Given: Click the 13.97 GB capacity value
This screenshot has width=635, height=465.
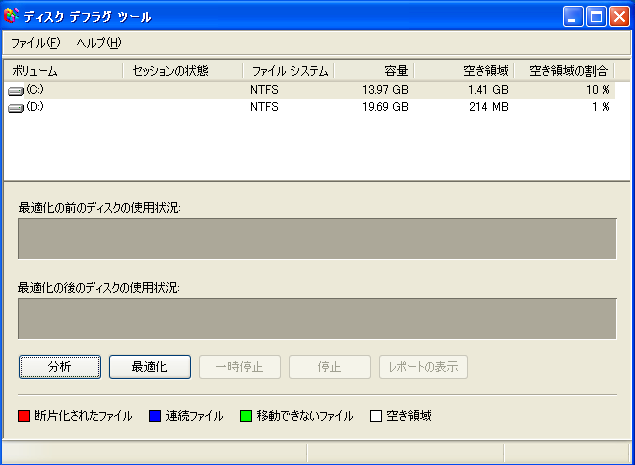Looking at the screenshot, I should tap(385, 90).
